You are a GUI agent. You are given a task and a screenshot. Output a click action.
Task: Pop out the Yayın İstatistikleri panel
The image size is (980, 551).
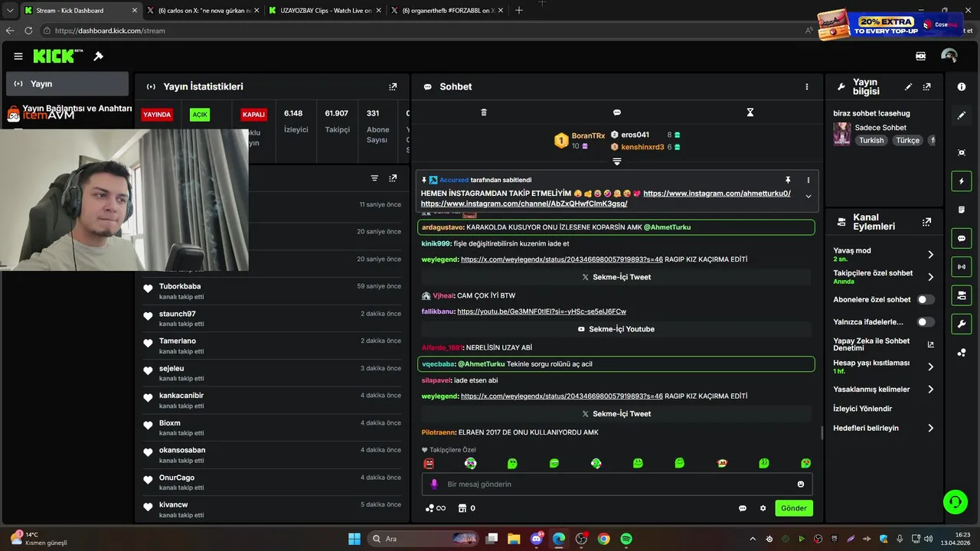(x=393, y=86)
